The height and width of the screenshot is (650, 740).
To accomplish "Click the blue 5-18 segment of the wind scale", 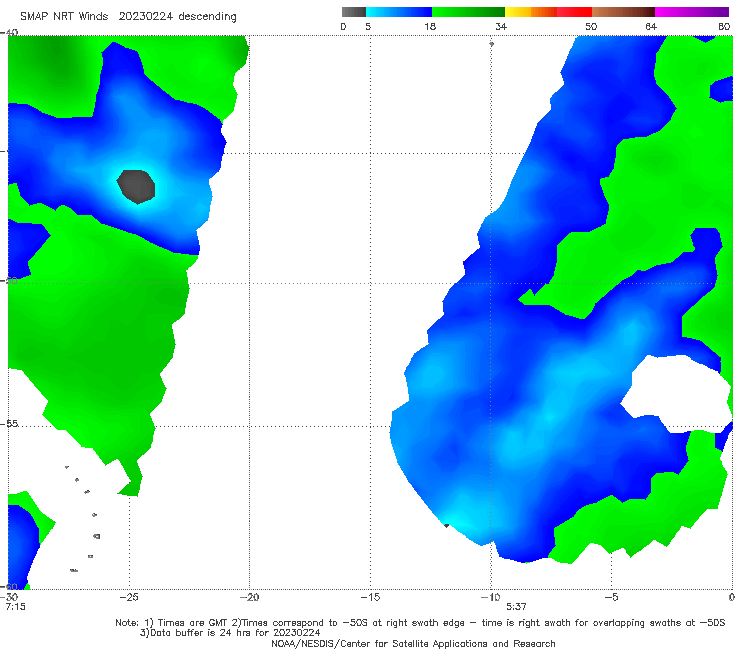I will [399, 12].
